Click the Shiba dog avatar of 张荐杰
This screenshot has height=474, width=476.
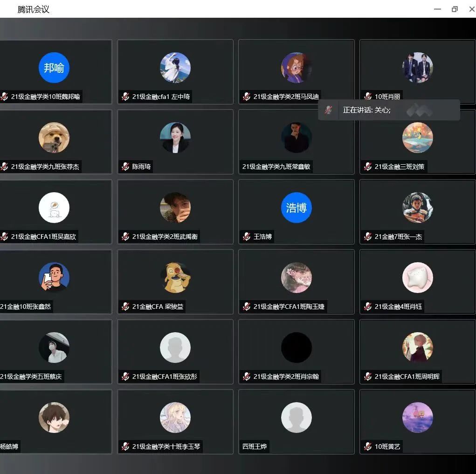coord(54,138)
